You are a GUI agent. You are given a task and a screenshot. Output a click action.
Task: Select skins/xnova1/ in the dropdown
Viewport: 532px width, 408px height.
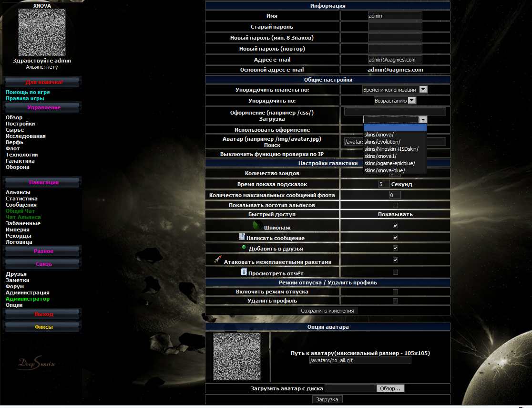click(x=395, y=156)
